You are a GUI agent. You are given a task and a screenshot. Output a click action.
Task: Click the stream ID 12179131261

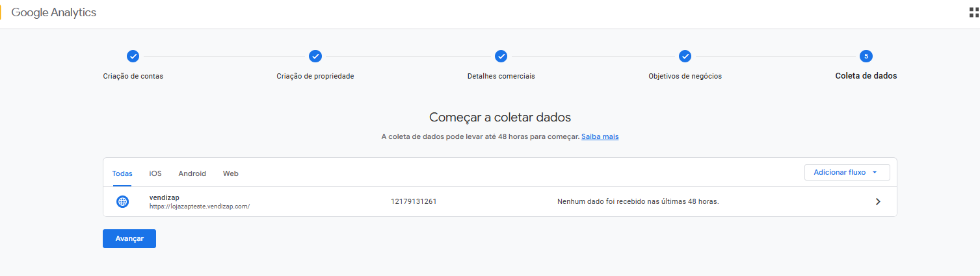click(x=414, y=201)
